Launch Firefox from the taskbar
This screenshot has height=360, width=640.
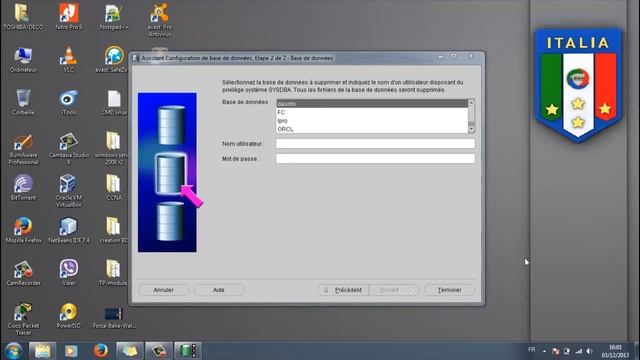tap(100, 351)
